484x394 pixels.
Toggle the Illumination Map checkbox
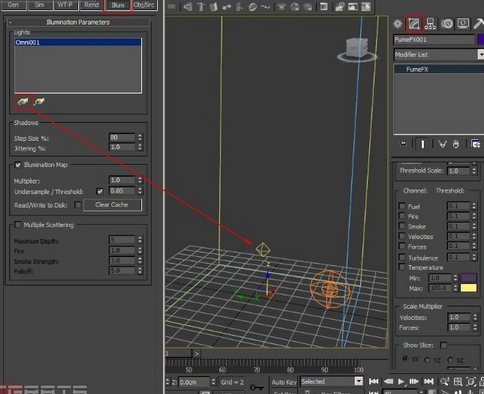pyautogui.click(x=18, y=165)
